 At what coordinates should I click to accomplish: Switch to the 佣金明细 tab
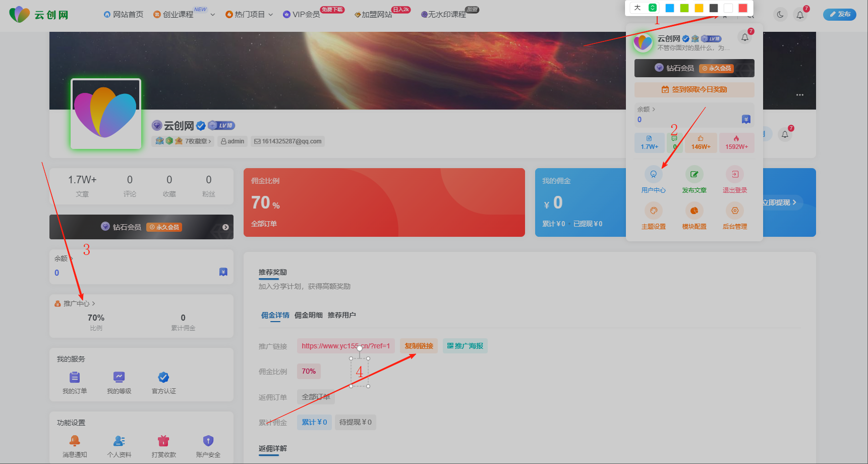(x=307, y=315)
